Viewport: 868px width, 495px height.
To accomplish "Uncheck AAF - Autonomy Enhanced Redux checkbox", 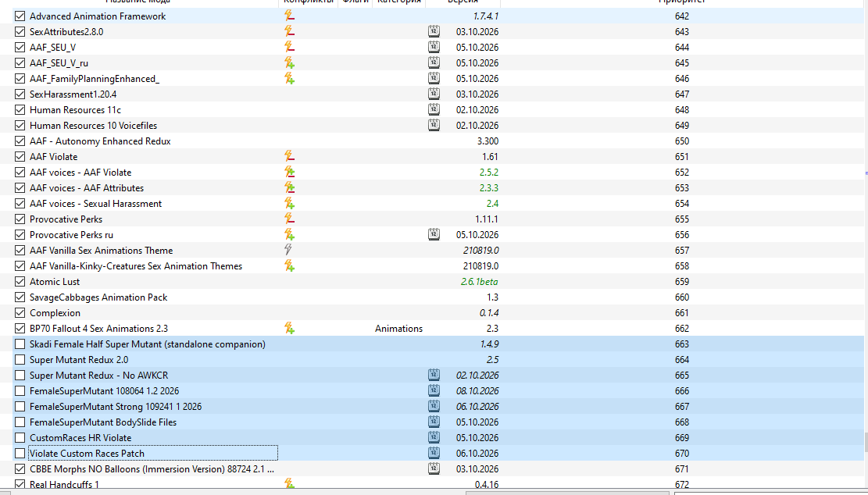I will tap(20, 141).
